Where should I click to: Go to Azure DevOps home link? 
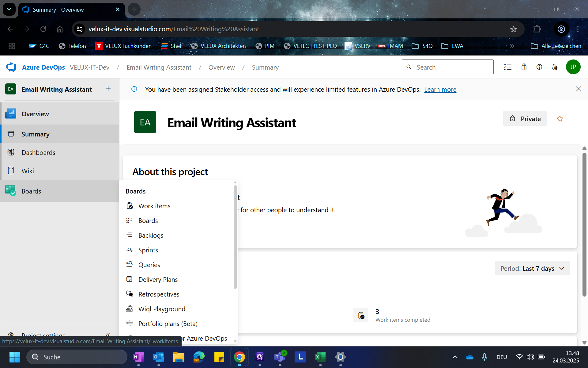(x=43, y=67)
